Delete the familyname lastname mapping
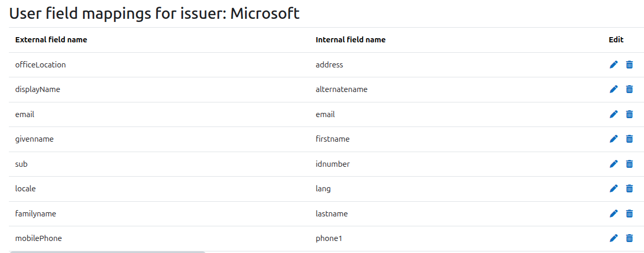644x253 pixels. point(629,213)
